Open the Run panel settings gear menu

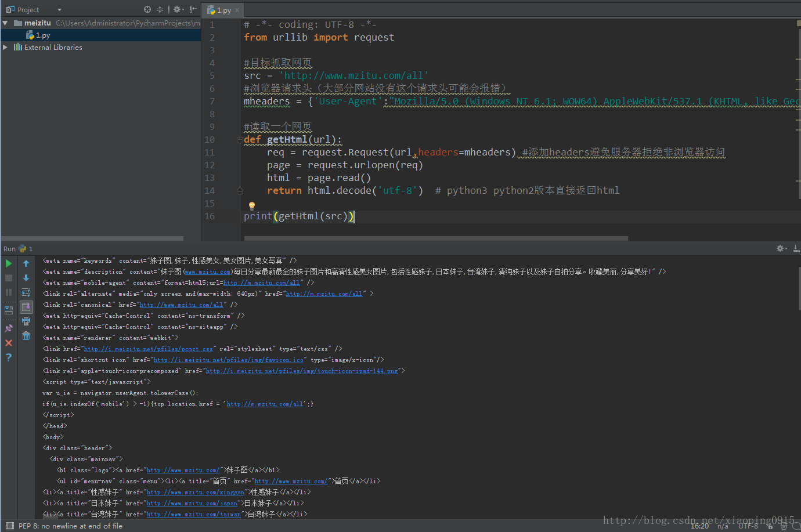[781, 248]
